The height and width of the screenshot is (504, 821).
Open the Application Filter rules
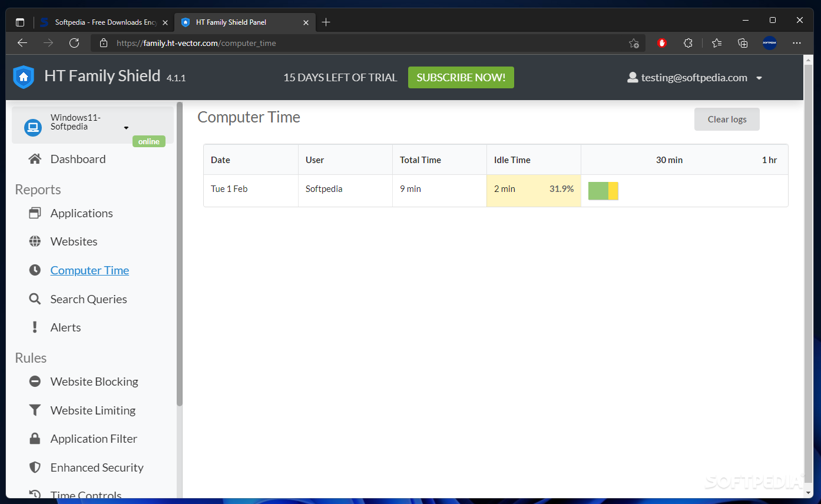tap(94, 439)
